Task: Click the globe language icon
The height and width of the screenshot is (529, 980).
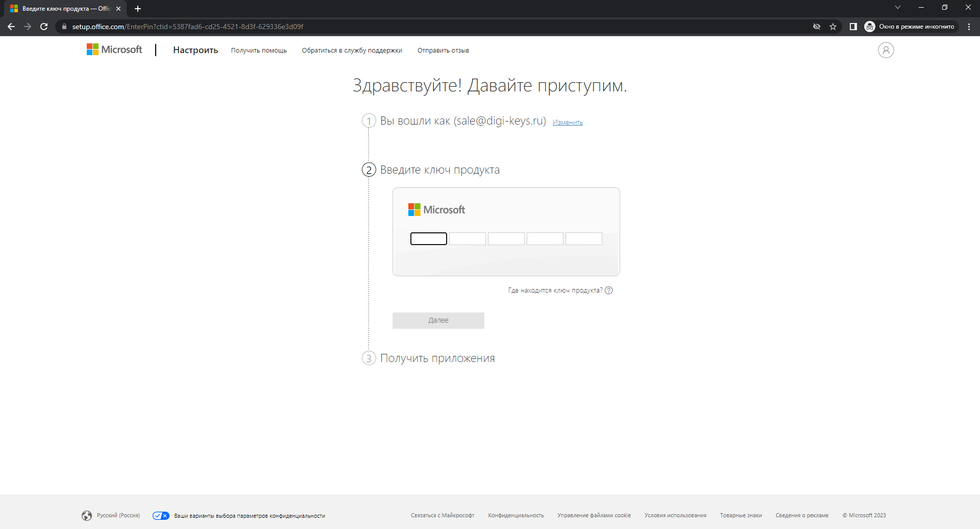Action: 87,516
